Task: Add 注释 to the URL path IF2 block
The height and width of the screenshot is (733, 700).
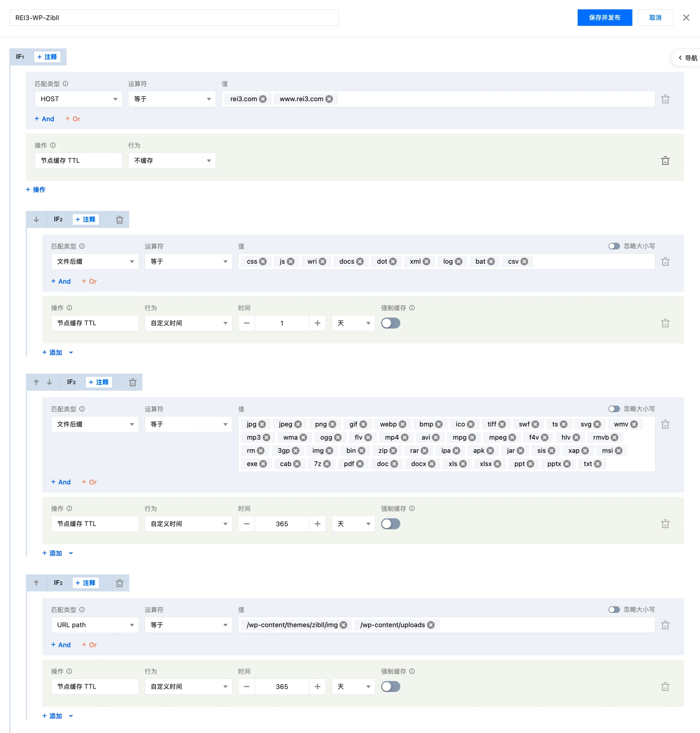Action: [x=85, y=583]
